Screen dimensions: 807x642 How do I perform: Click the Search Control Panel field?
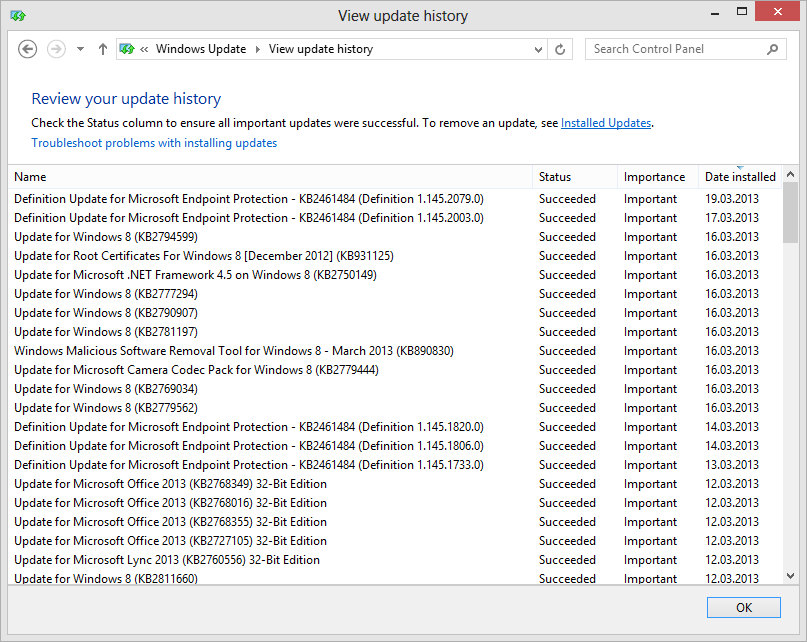(x=686, y=49)
